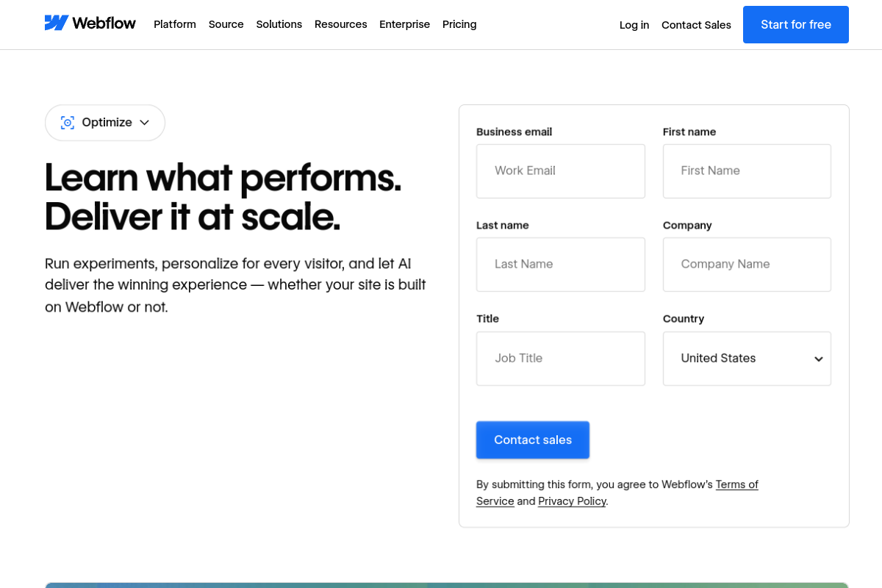The width and height of the screenshot is (882, 588).
Task: Open the Resources menu
Action: pyautogui.click(x=341, y=24)
